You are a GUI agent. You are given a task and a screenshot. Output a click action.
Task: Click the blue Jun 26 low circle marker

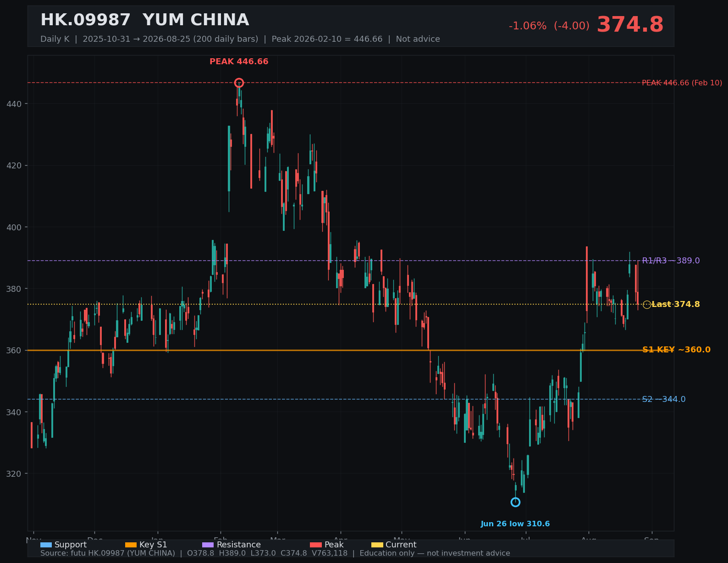click(x=515, y=502)
